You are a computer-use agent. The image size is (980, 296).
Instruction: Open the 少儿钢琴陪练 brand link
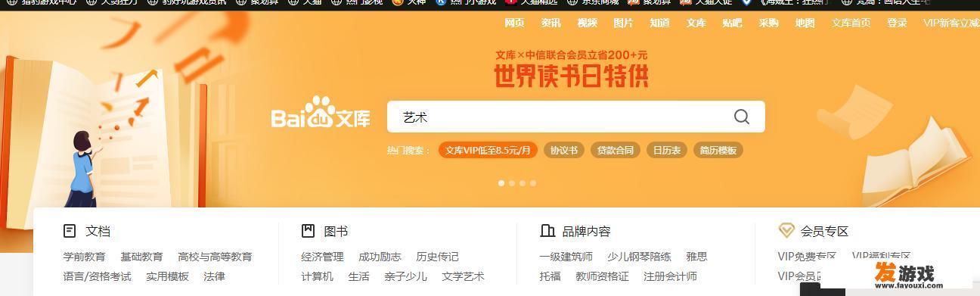pyautogui.click(x=639, y=257)
